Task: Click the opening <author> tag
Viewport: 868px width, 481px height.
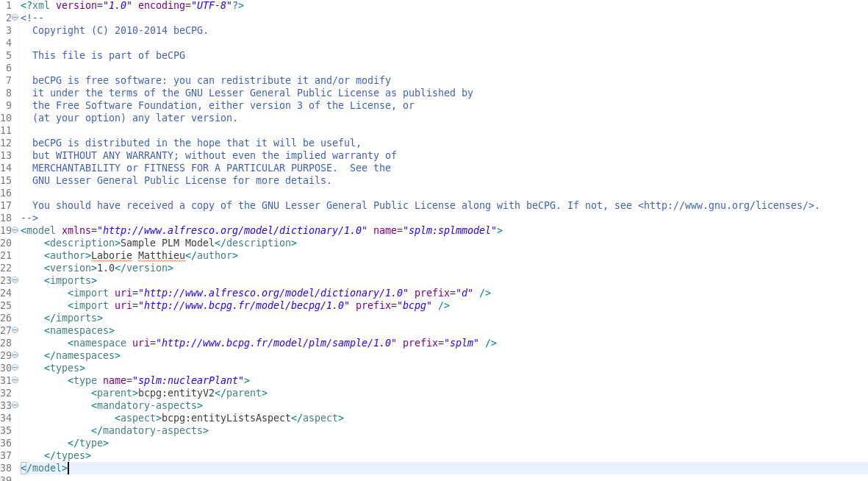Action: click(68, 255)
